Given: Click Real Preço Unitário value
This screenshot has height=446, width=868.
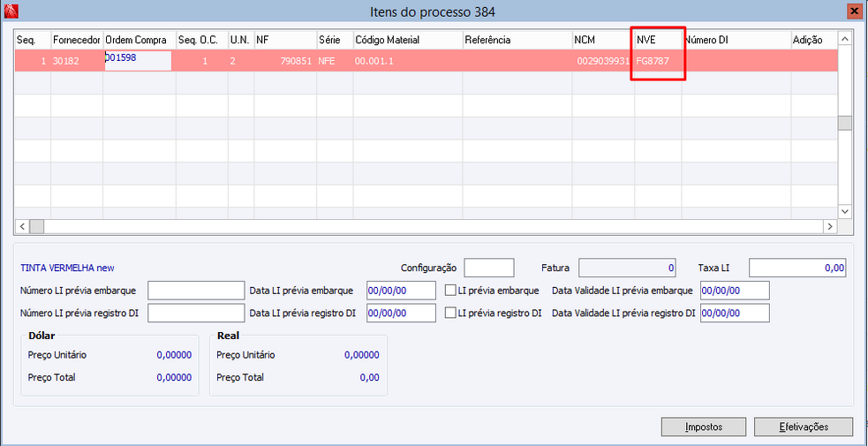Looking at the screenshot, I should click(362, 355).
